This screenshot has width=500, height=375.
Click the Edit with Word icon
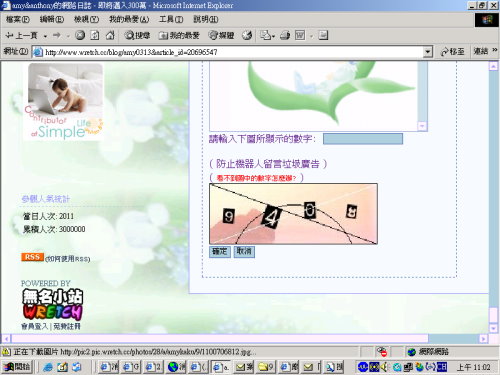coord(300,35)
